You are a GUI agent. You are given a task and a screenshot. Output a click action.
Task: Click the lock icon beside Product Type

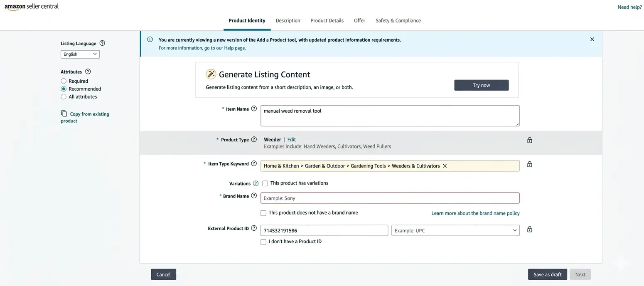point(529,140)
